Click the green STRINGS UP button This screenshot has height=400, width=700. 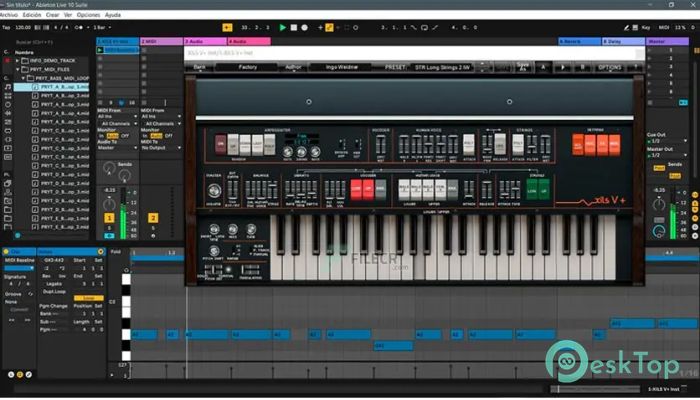pos(544,189)
